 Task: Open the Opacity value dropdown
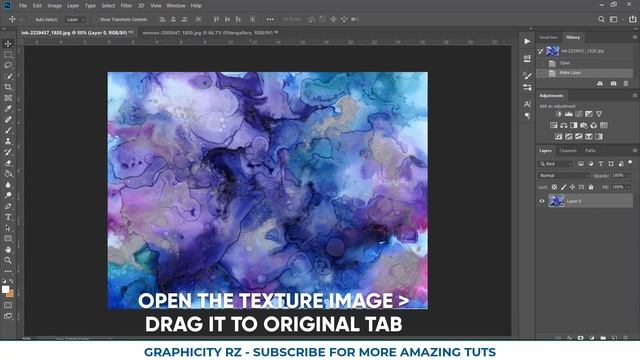coord(629,176)
